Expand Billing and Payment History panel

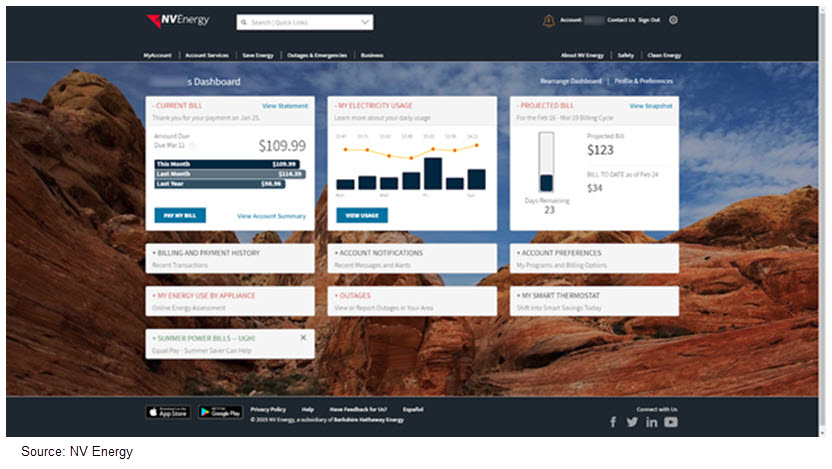click(x=230, y=258)
